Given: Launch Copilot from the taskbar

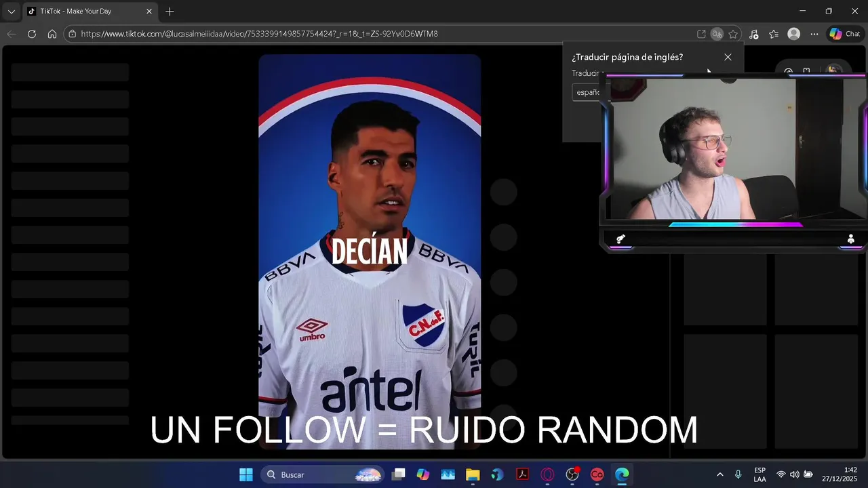Looking at the screenshot, I should [x=423, y=474].
